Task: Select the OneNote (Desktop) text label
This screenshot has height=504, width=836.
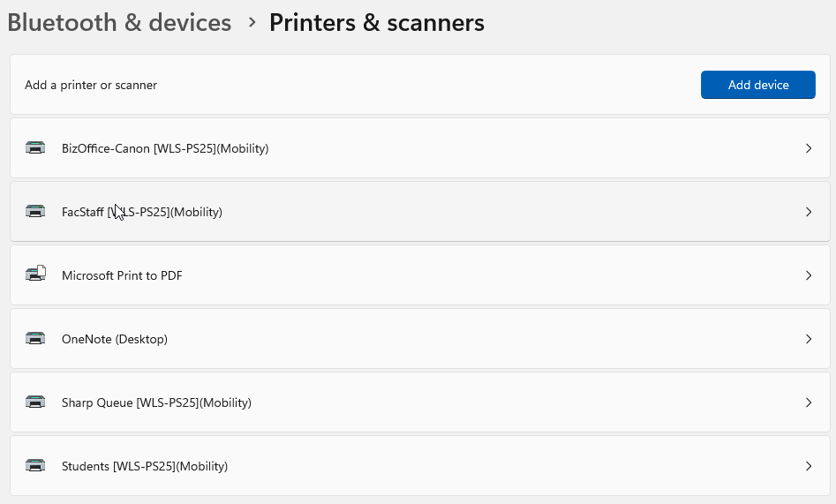Action: 115,339
